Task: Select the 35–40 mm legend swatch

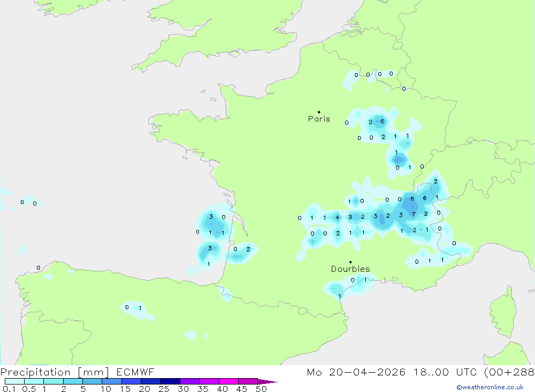Action: (x=209, y=381)
